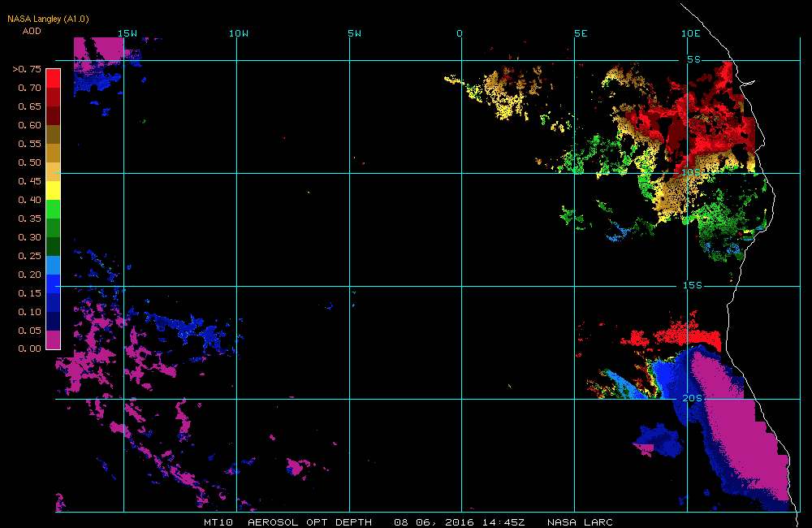Click the "AOD" legend heading

32,31
